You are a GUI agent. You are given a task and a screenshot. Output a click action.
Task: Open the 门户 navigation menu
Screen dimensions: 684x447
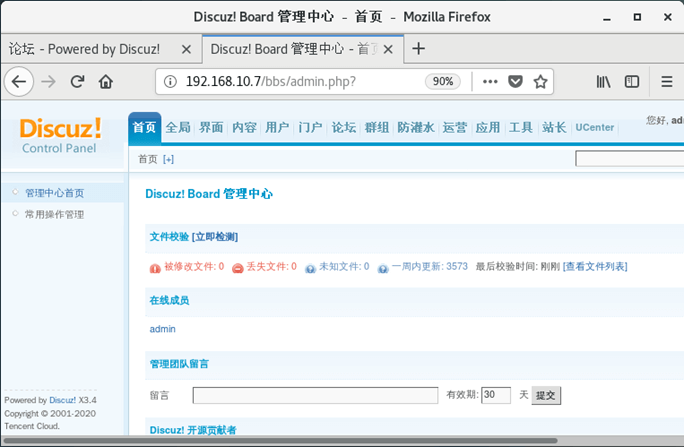click(x=311, y=127)
